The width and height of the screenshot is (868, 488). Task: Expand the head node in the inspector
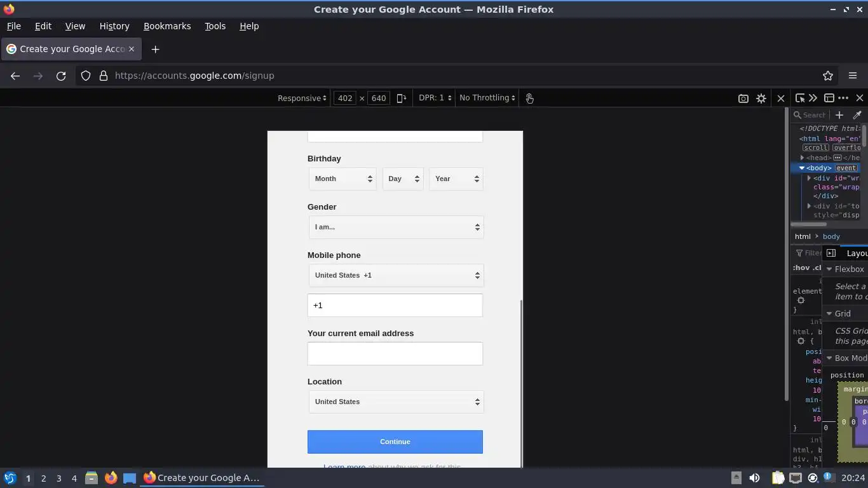pos(802,158)
